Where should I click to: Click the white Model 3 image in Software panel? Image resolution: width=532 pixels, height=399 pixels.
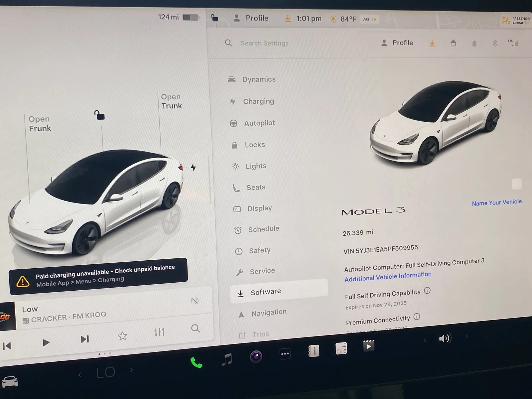435,122
